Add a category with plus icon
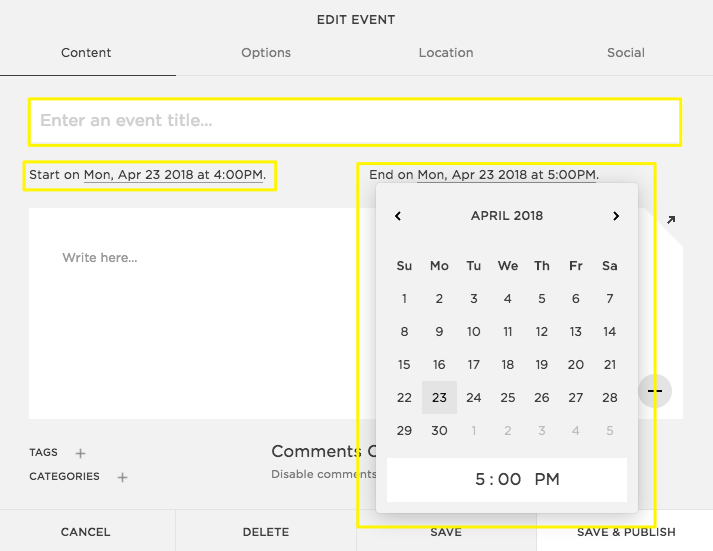This screenshot has height=551, width=713. tap(122, 477)
